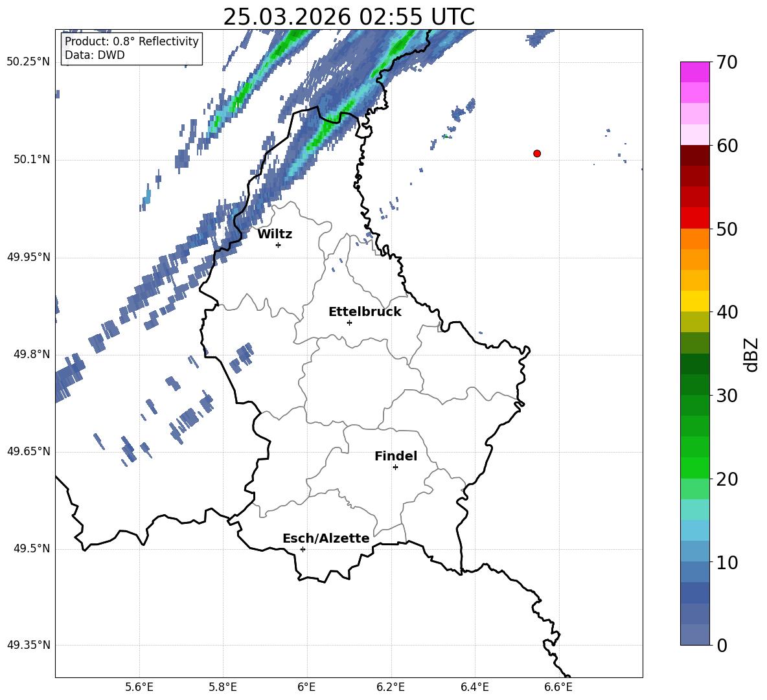
Task: Click the 5.8°E longitude label
Action: click(223, 688)
